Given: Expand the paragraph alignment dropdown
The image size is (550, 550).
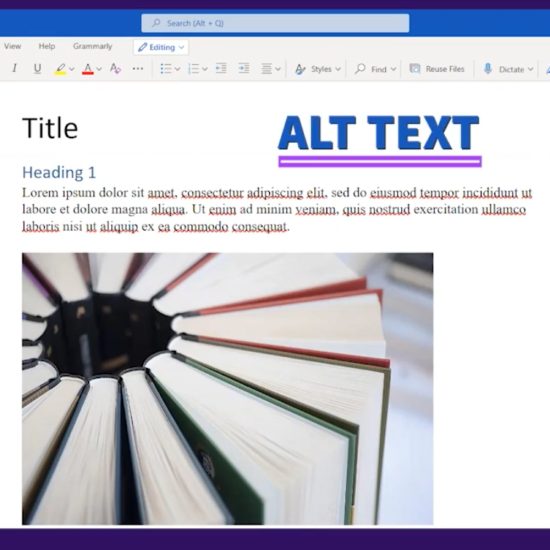Looking at the screenshot, I should (x=278, y=69).
